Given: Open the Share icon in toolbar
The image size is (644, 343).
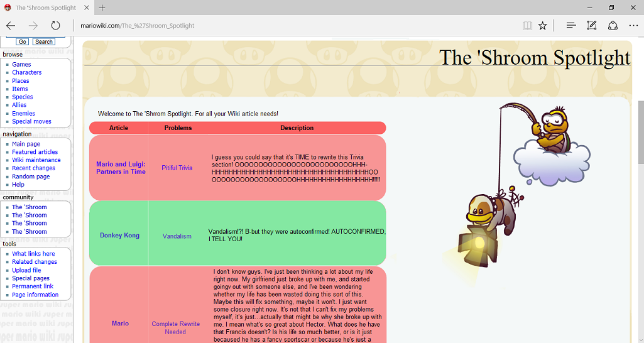Looking at the screenshot, I should [x=613, y=26].
